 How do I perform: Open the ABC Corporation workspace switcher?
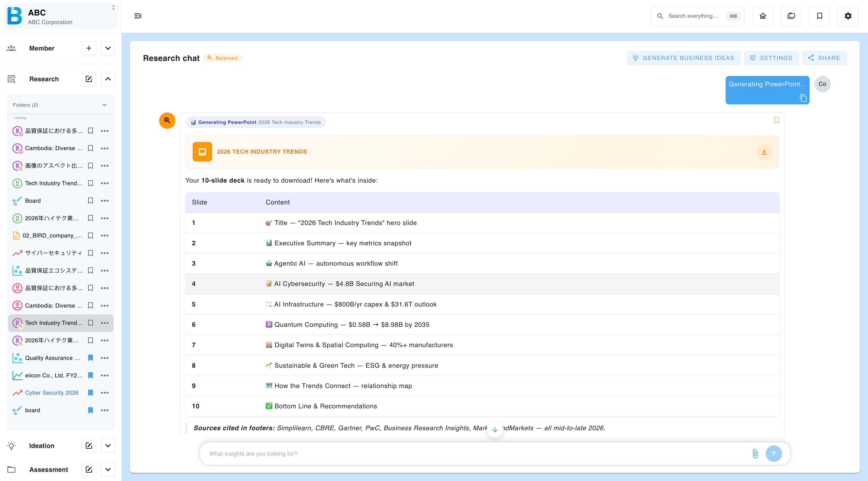[61, 16]
